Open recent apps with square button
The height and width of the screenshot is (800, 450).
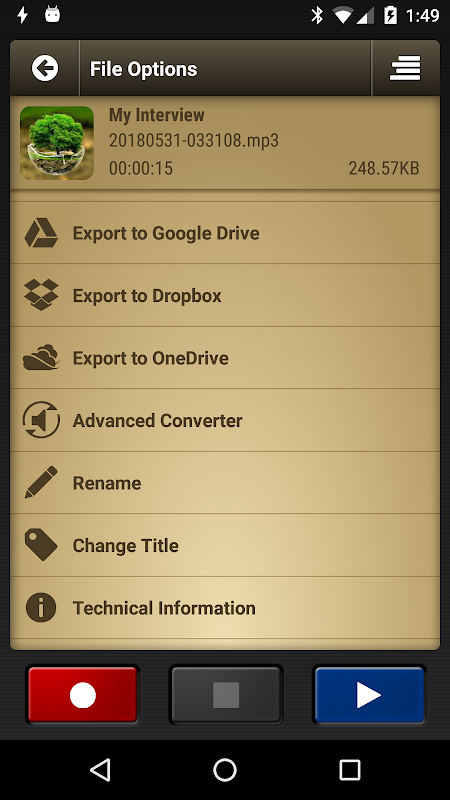pyautogui.click(x=350, y=769)
